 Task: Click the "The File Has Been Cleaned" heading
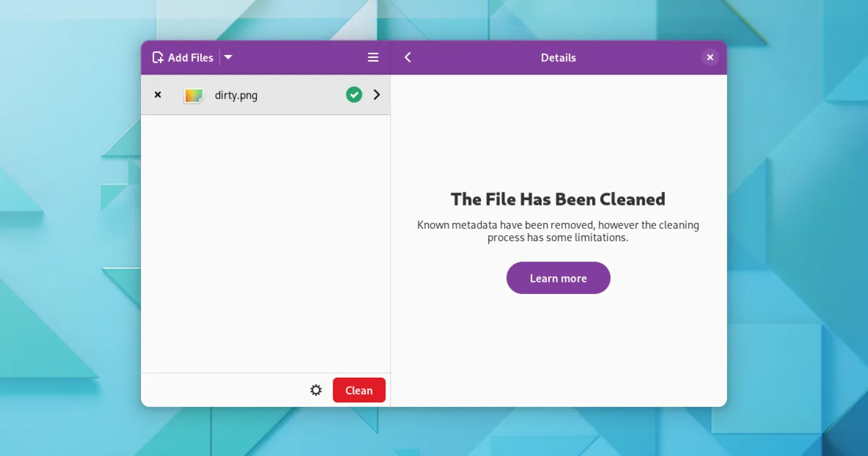click(558, 199)
